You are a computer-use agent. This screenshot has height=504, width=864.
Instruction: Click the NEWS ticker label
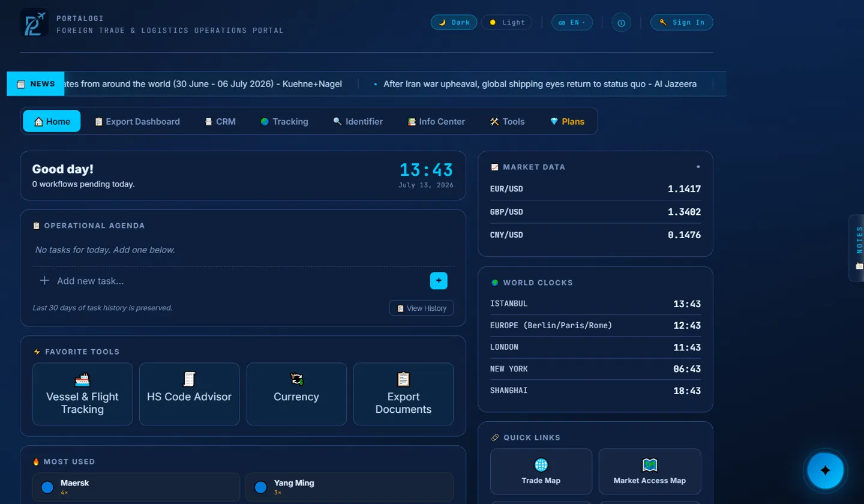(x=35, y=84)
